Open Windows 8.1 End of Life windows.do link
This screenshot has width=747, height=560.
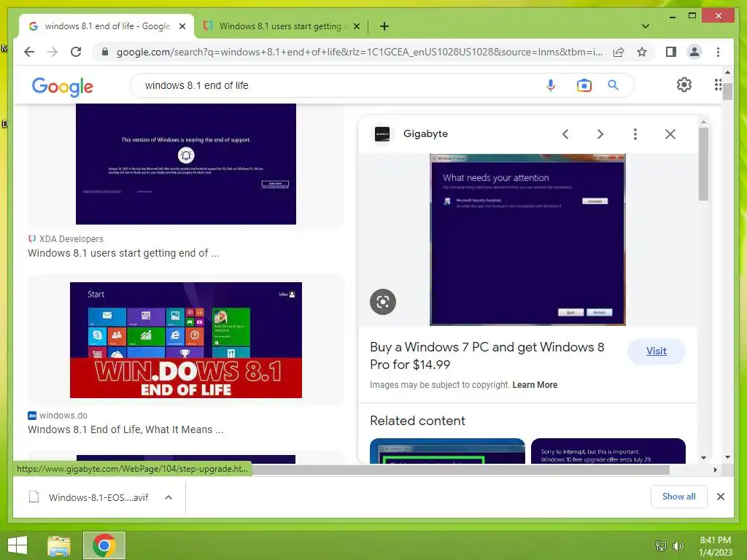pos(125,429)
